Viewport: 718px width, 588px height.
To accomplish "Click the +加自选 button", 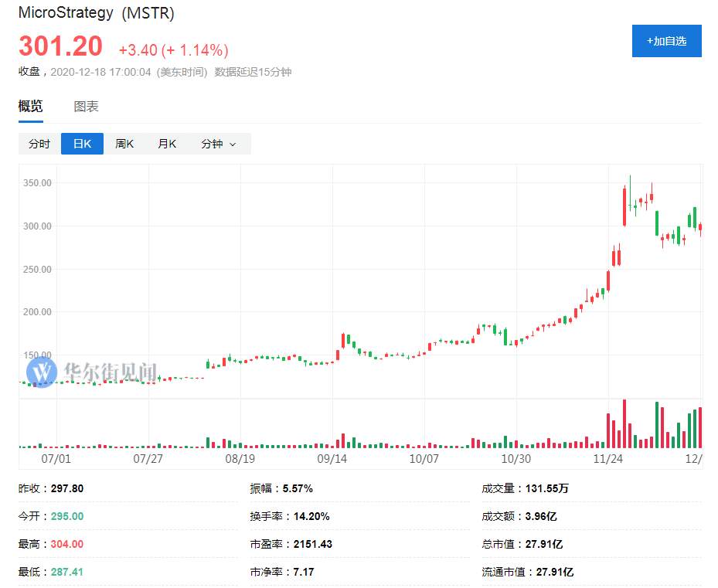I will tap(666, 41).
